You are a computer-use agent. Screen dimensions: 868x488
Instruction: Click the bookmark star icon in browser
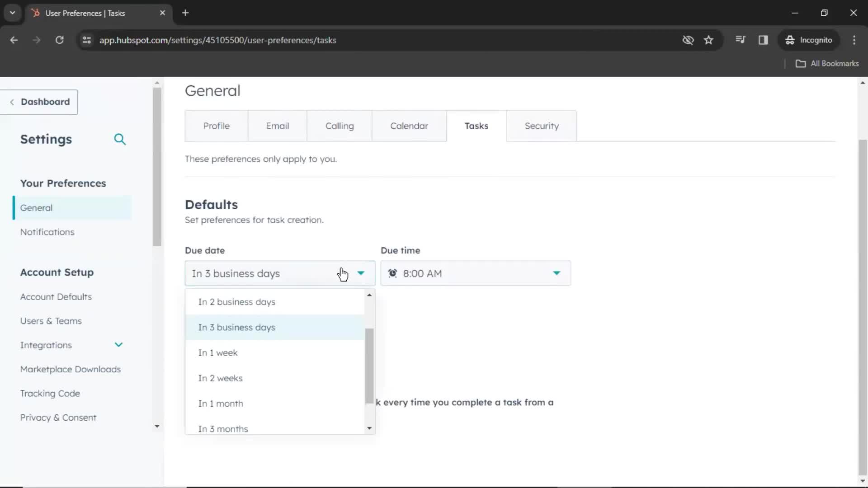(x=709, y=40)
